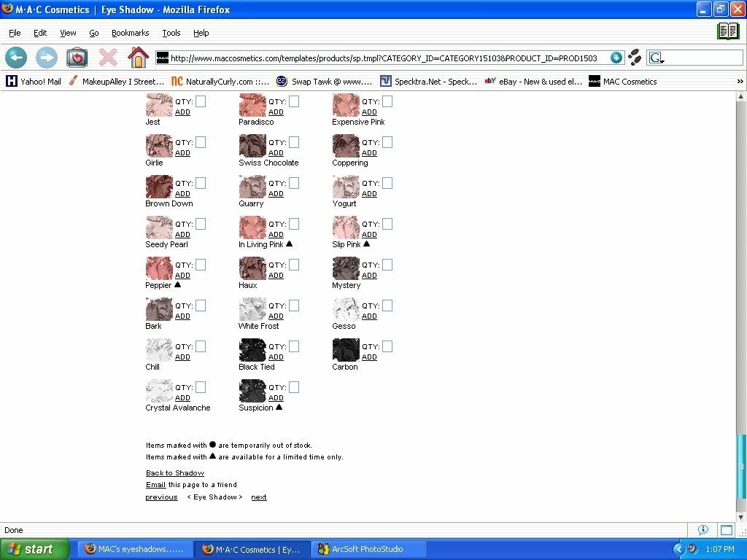Check the QTY box for Chill
Screen dimensions: 747x560
[x=201, y=346]
